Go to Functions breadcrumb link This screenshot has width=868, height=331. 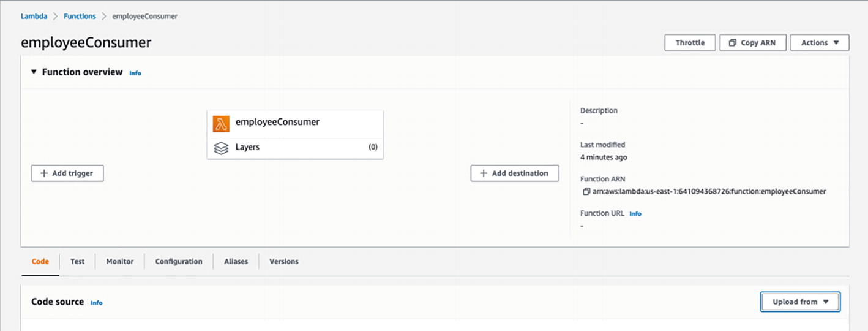pos(80,17)
